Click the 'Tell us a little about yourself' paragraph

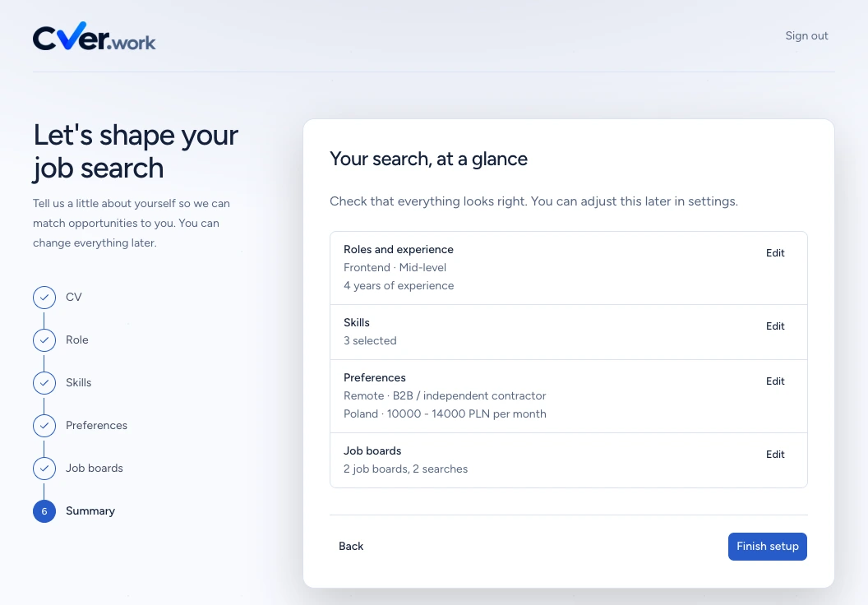[132, 223]
